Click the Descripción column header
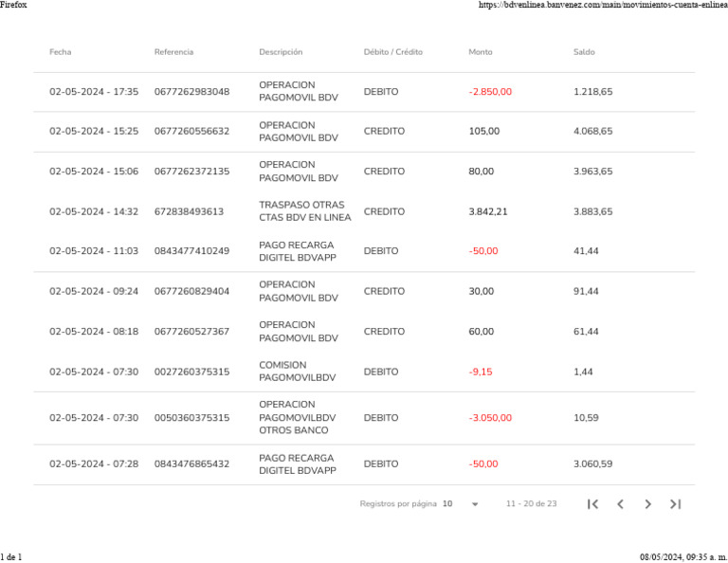 point(281,52)
